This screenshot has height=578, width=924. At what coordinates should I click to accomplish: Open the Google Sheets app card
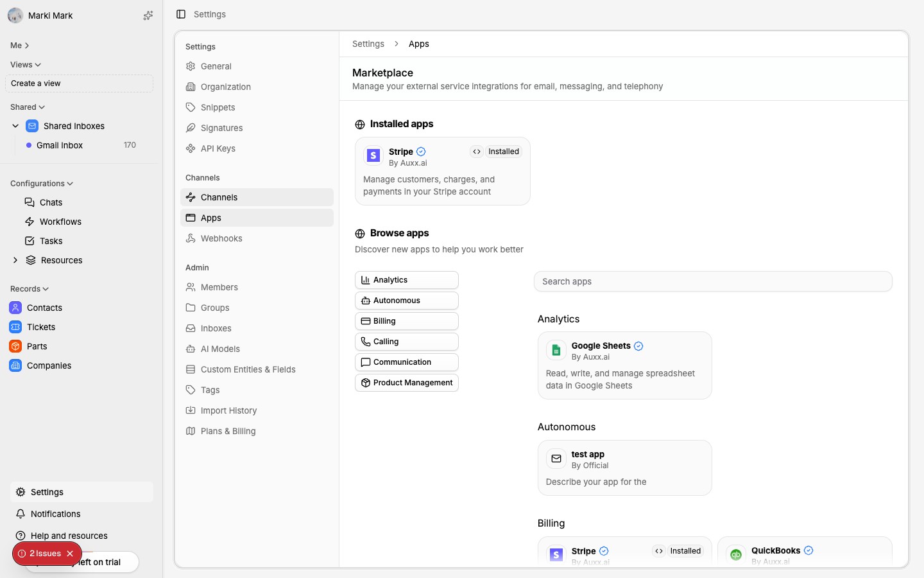click(x=625, y=365)
